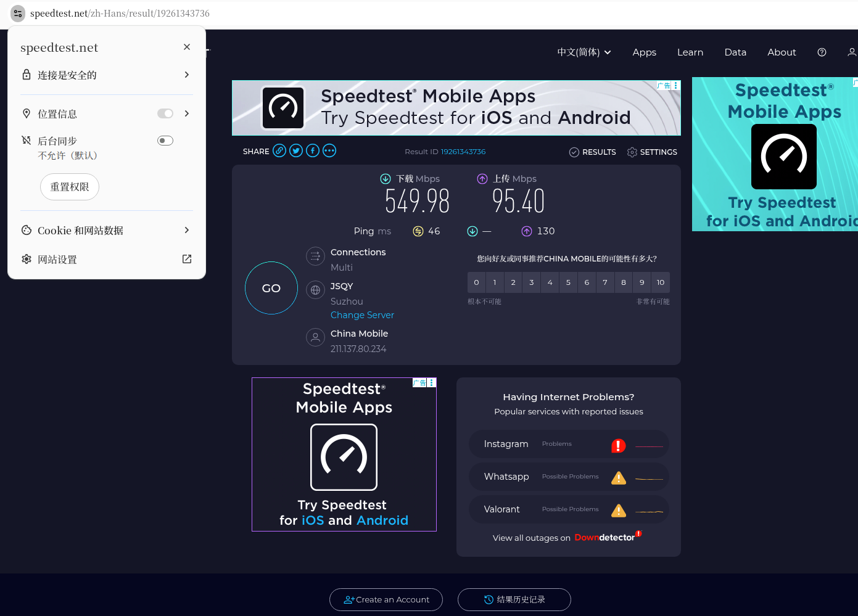Open the 中文(简体) language dropdown
858x616 pixels.
(584, 52)
